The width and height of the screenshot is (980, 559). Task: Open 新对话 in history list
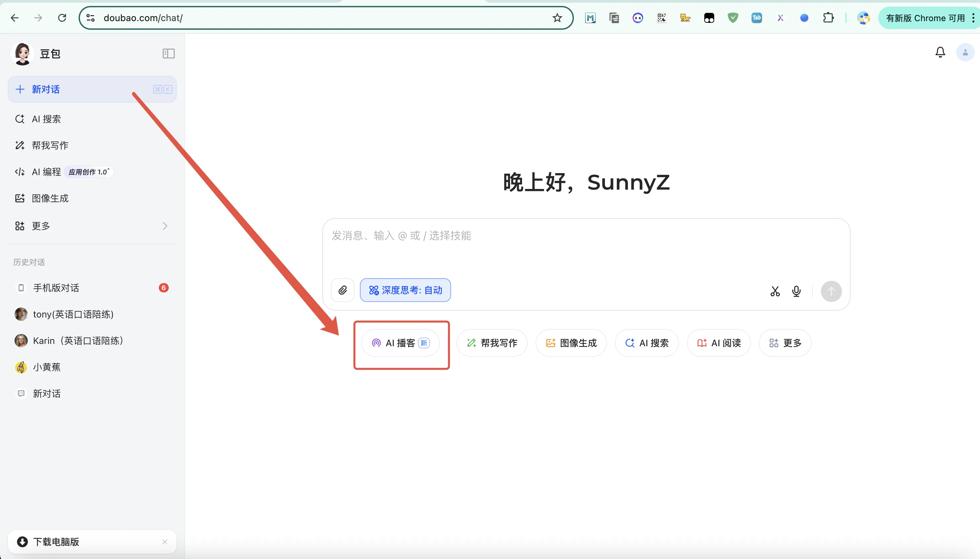(92, 394)
